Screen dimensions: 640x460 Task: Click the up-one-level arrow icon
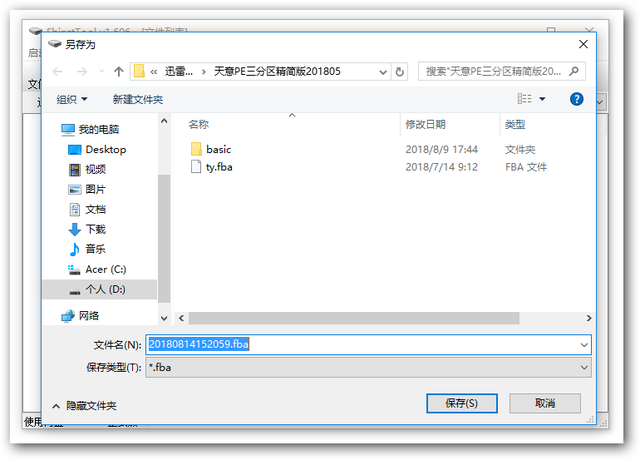[119, 72]
